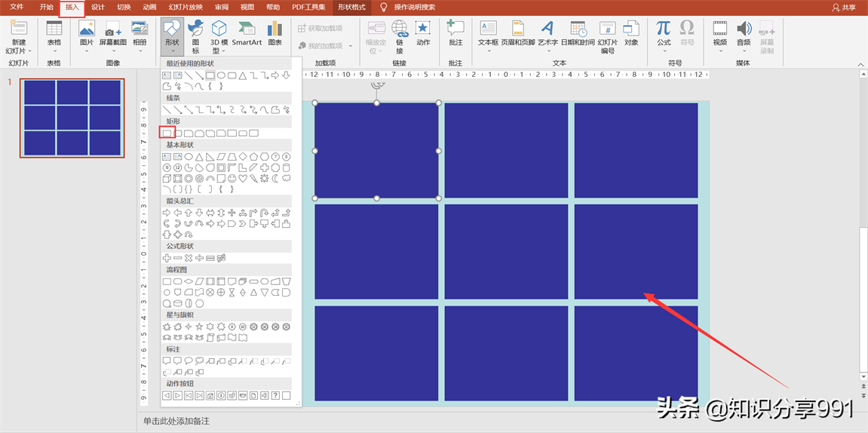The width and height of the screenshot is (868, 433).
Task: Click the 共享 share button
Action: click(x=844, y=8)
